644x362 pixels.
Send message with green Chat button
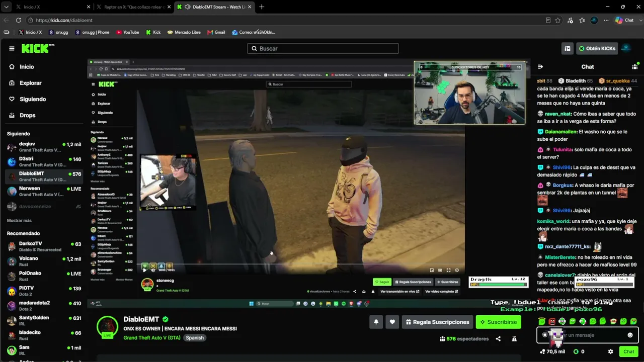[628, 351]
